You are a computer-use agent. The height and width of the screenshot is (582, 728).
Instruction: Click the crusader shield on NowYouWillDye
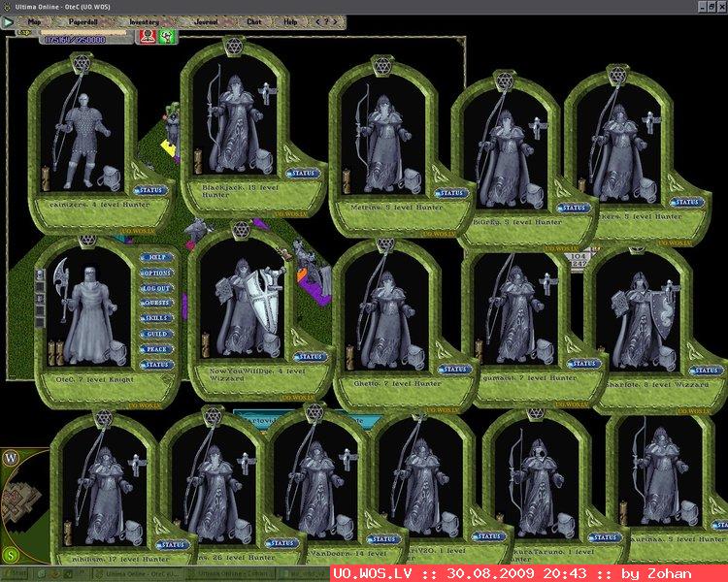coord(265,302)
